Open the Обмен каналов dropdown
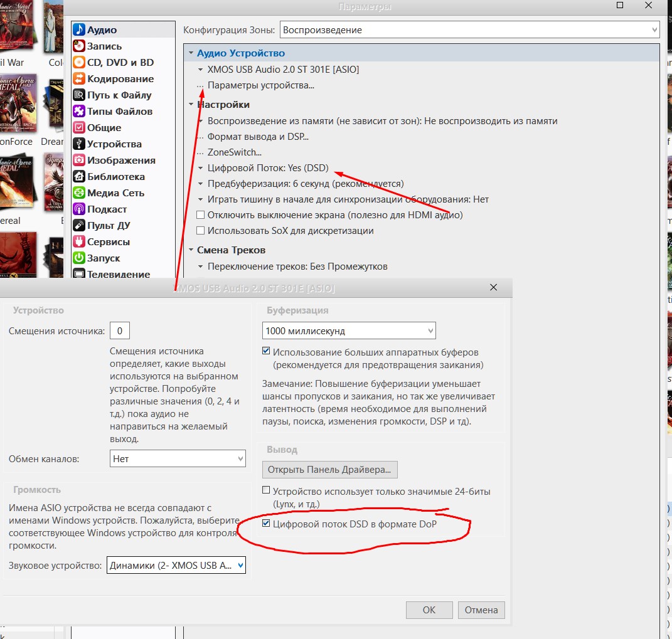672x639 pixels. [x=177, y=459]
